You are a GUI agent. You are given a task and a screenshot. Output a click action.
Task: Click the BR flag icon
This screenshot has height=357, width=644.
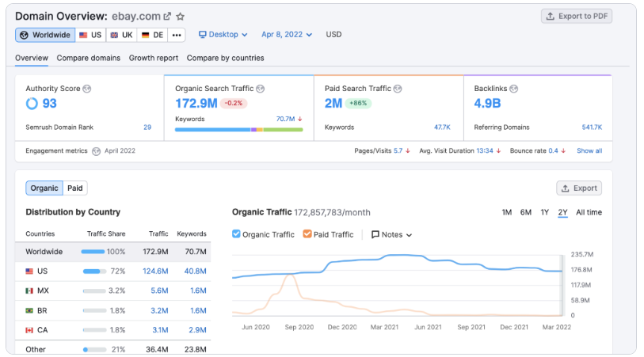[29, 310]
